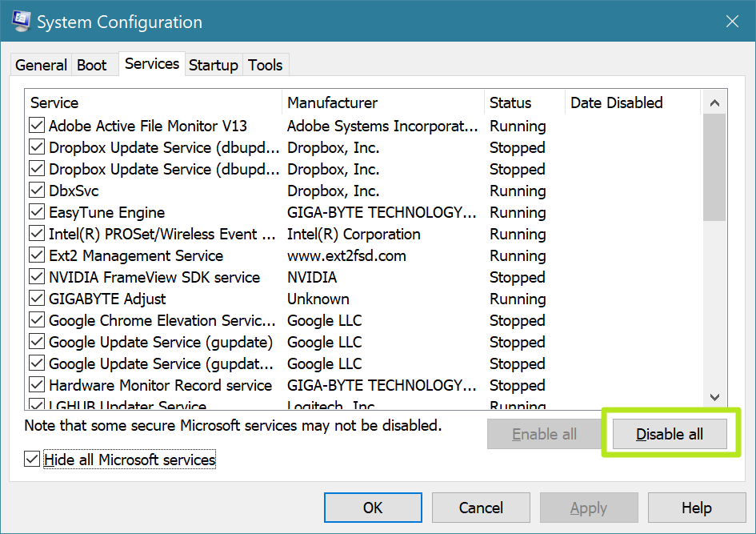Click the Disable all button
Viewport: 756px width, 534px height.
670,434
